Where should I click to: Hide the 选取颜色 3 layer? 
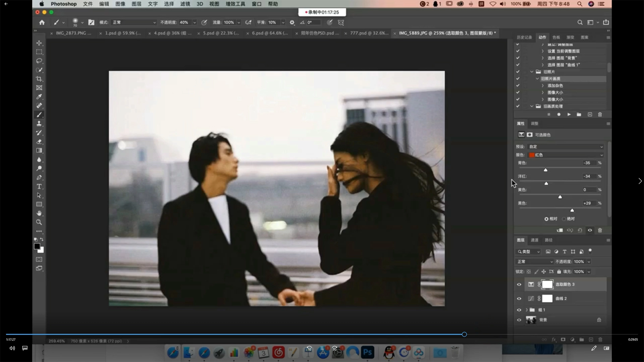[x=519, y=285]
